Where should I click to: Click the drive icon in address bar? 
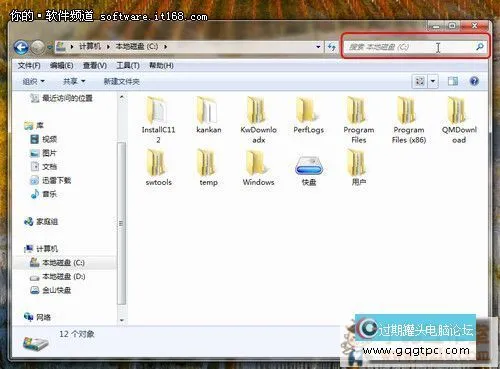[61, 46]
